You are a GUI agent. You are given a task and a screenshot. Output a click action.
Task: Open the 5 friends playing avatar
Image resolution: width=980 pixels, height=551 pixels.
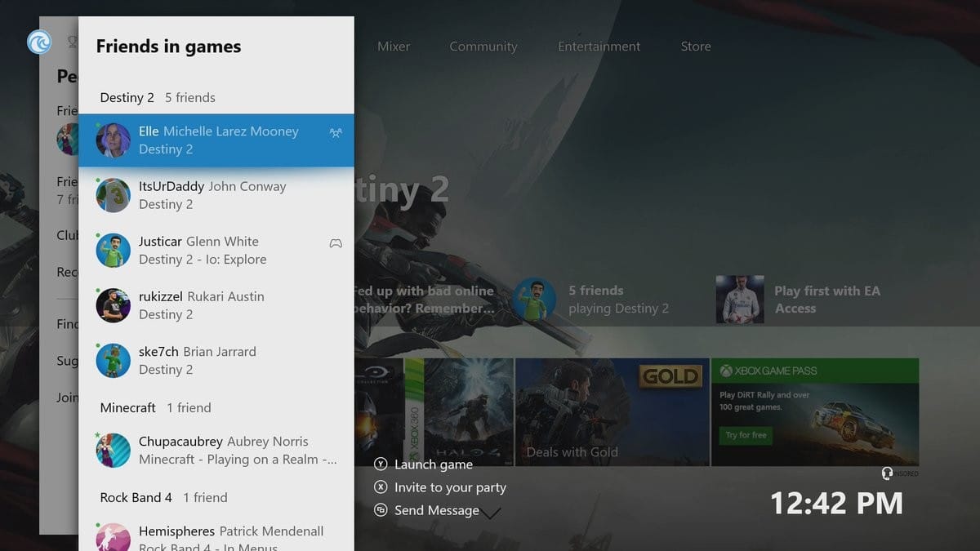point(535,300)
